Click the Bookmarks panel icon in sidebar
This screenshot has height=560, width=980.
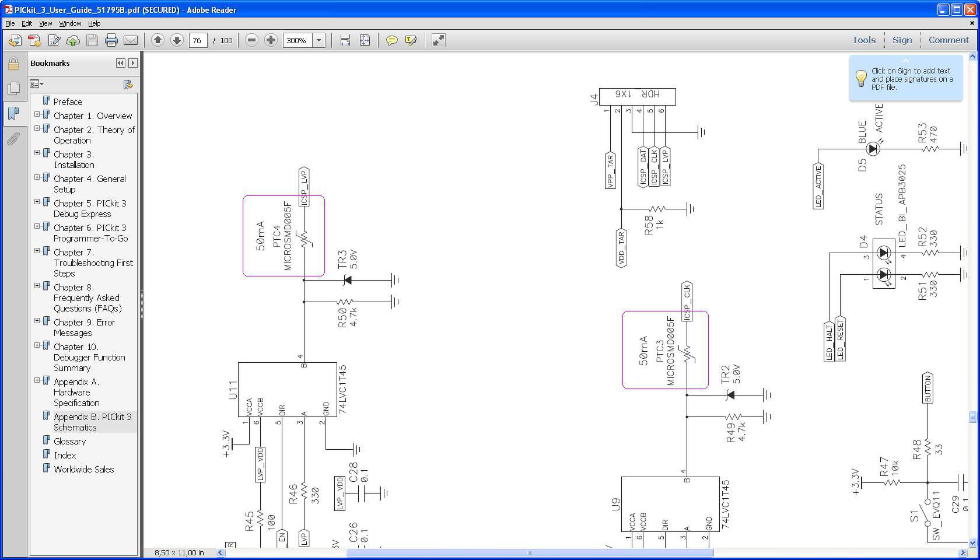click(x=13, y=113)
